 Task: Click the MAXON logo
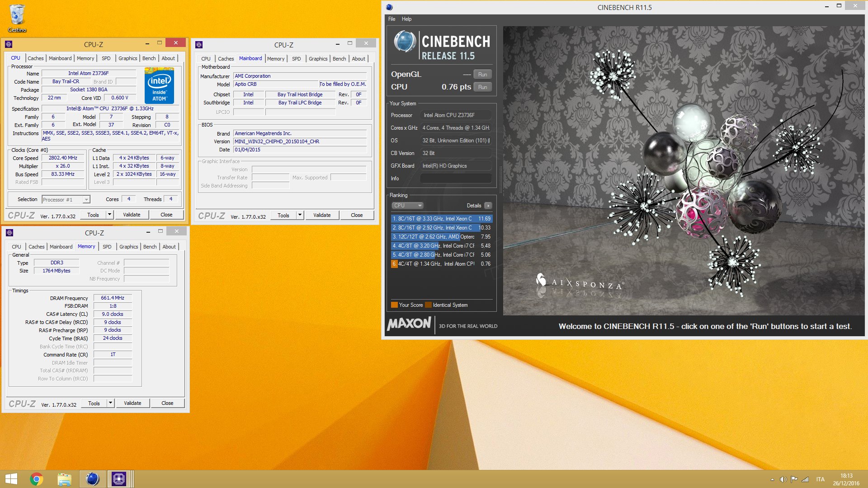tap(409, 324)
